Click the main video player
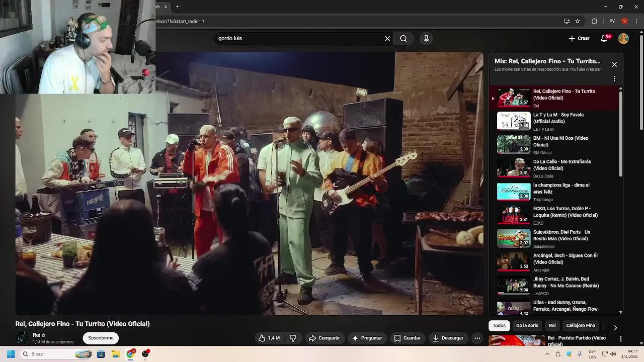644x362 pixels. (x=249, y=184)
